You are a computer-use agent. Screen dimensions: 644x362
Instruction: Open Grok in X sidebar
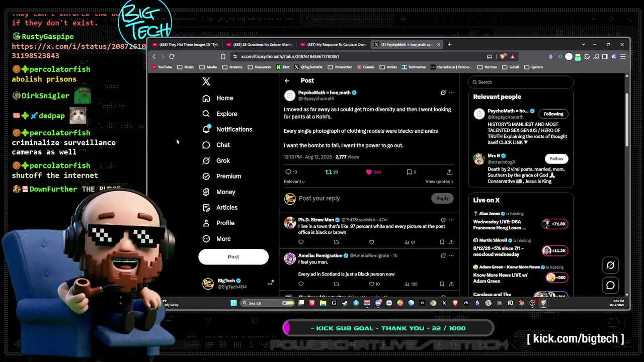(x=216, y=160)
